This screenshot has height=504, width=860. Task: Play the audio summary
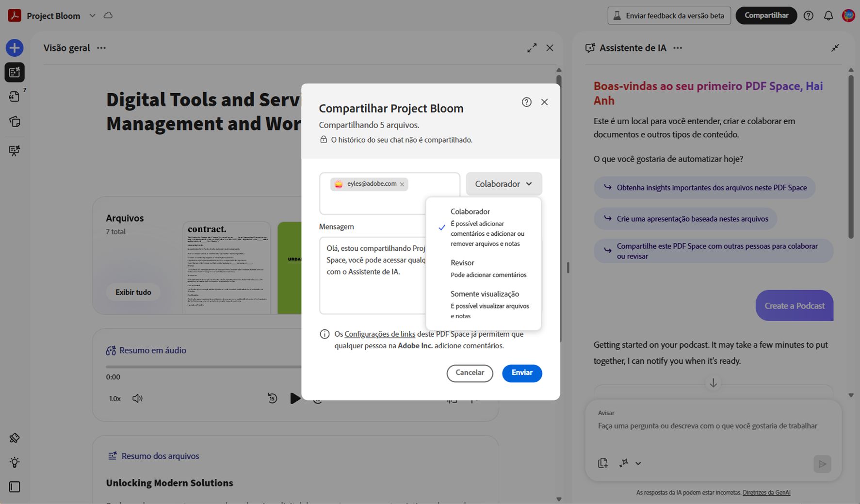(x=295, y=398)
